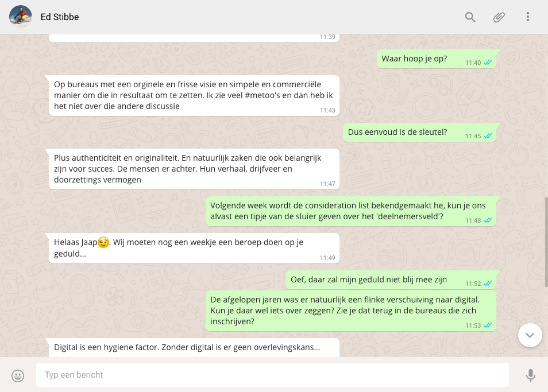Image resolution: width=548 pixels, height=392 pixels.
Task: Click the microphone voice message icon
Action: [531, 375]
